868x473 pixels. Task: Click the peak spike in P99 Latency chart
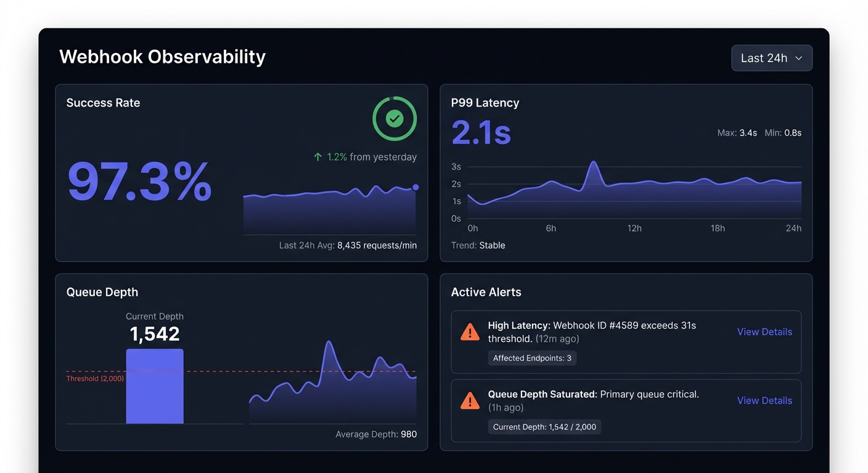pos(593,163)
